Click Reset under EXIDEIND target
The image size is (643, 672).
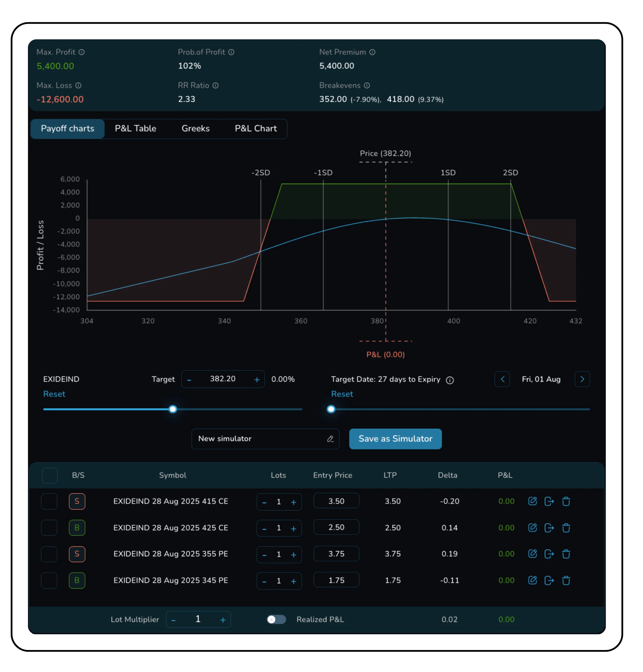(54, 394)
